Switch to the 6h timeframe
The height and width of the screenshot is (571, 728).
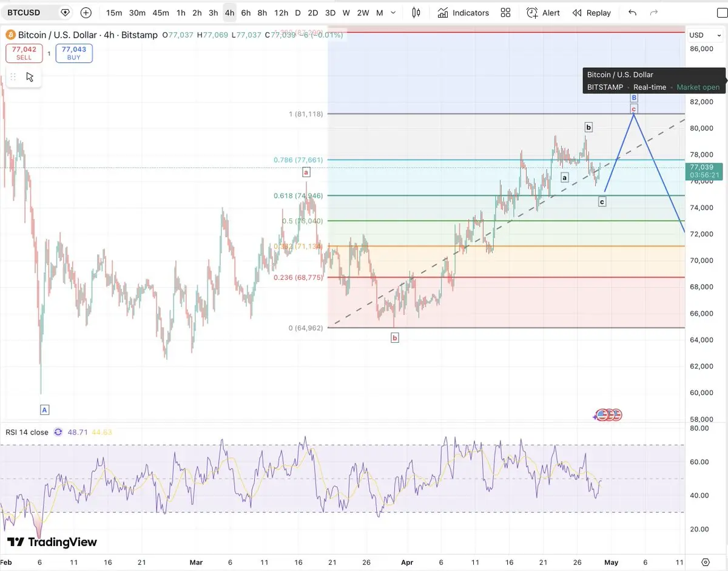tap(246, 13)
